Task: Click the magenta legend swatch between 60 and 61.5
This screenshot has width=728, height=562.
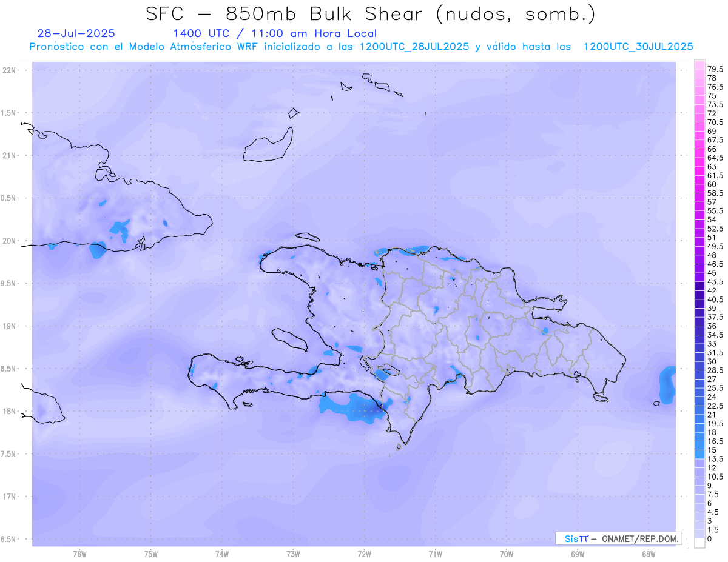Action: coord(699,180)
